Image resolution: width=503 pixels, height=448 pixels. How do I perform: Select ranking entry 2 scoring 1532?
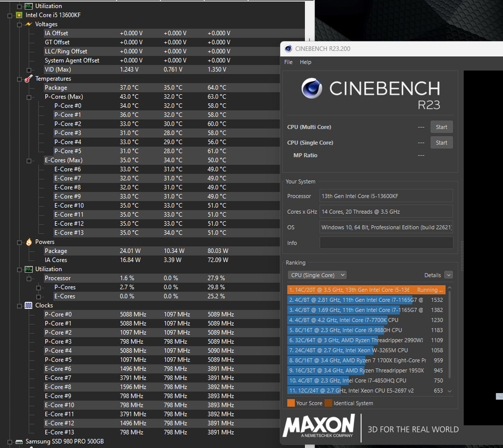pos(366,300)
